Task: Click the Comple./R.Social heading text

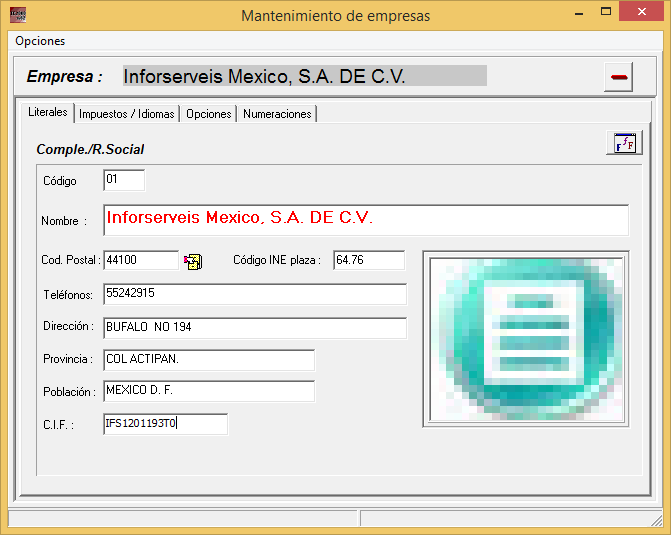Action: tap(90, 149)
